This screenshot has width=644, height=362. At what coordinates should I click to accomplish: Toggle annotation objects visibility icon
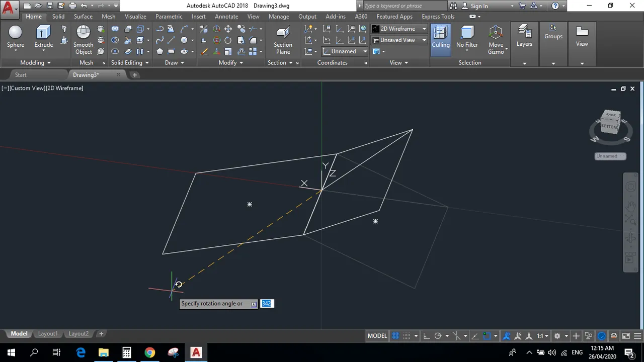(x=507, y=336)
